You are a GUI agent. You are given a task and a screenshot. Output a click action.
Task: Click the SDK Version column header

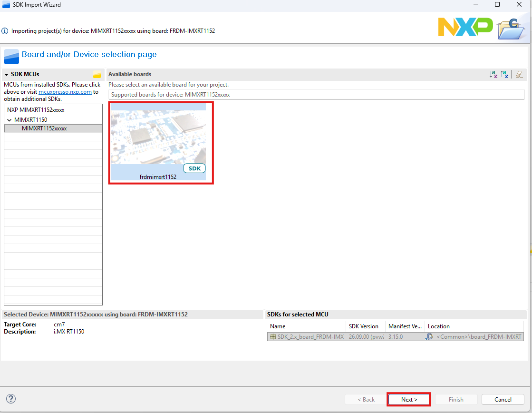[x=366, y=326]
